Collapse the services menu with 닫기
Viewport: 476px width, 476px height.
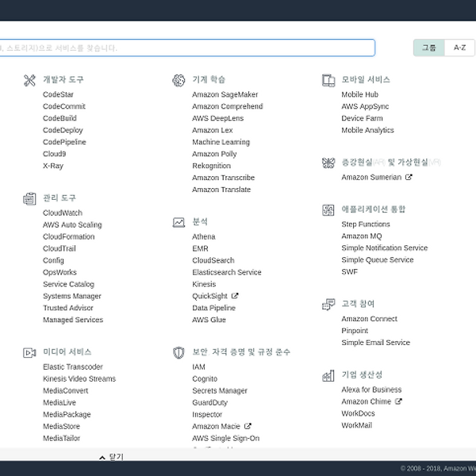coord(111,457)
